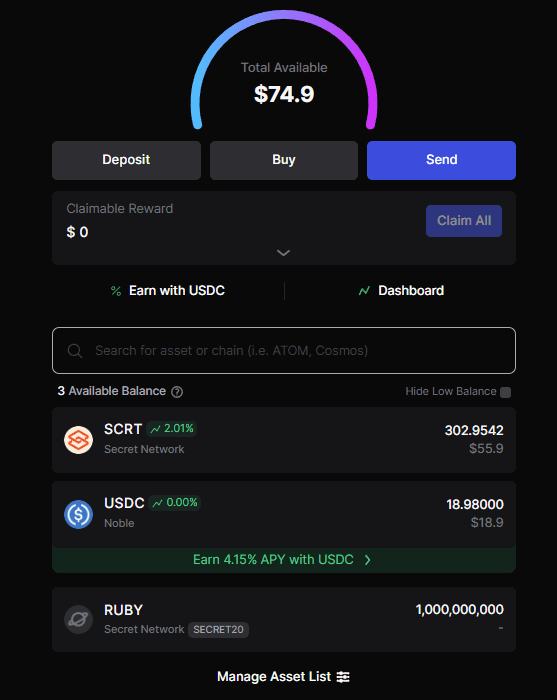Click the blue Send button
This screenshot has width=557, height=700.
tap(441, 160)
